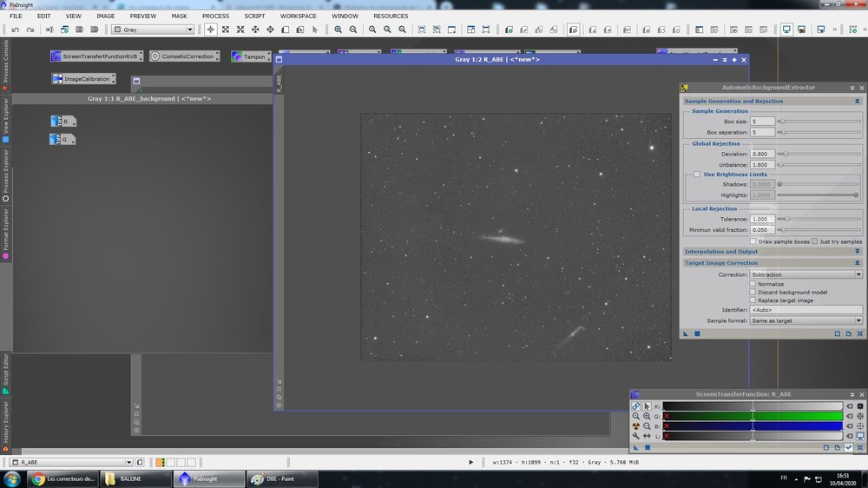Click the STF wrench settings icon
Image resolution: width=868 pixels, height=488 pixels.
(x=636, y=436)
